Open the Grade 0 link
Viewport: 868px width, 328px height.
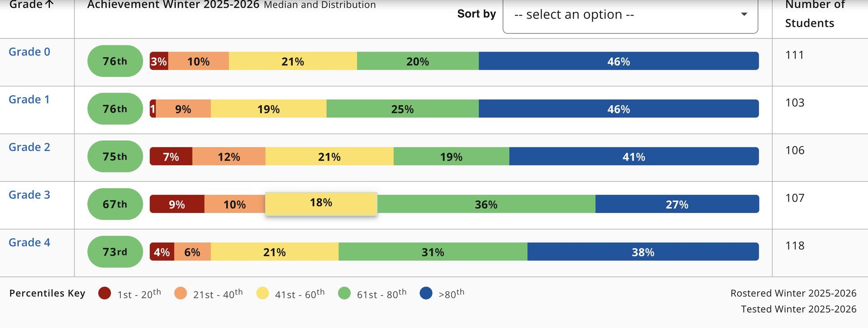pos(29,52)
